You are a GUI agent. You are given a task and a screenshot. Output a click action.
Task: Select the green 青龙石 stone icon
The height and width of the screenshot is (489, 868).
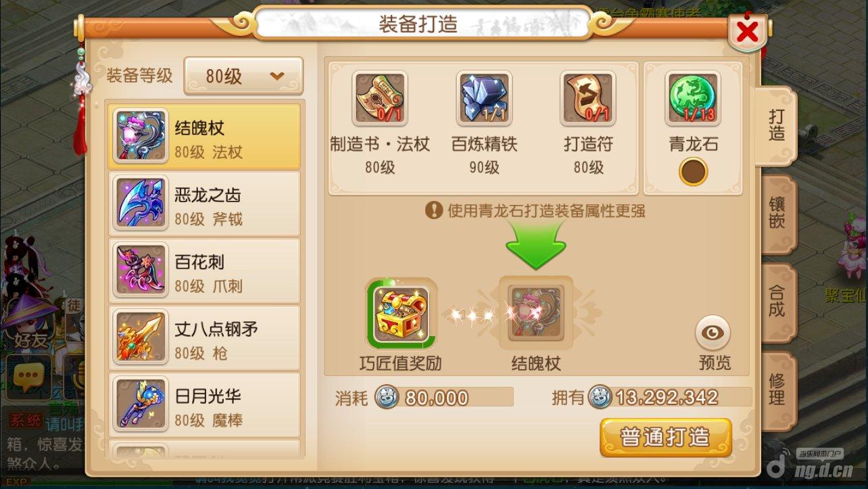click(x=693, y=99)
